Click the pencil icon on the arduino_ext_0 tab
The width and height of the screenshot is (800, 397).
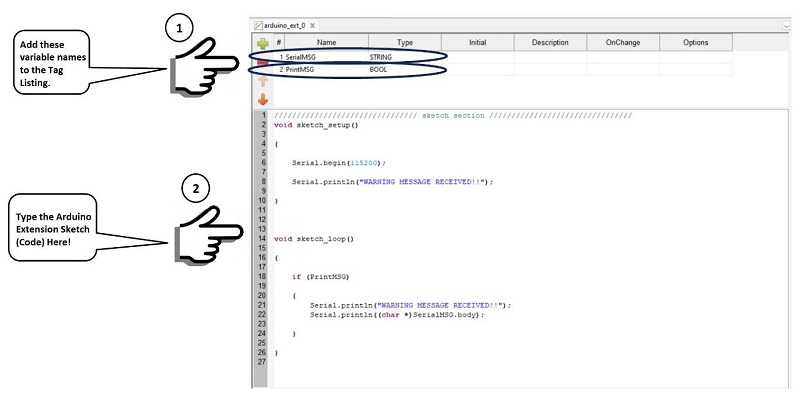258,25
